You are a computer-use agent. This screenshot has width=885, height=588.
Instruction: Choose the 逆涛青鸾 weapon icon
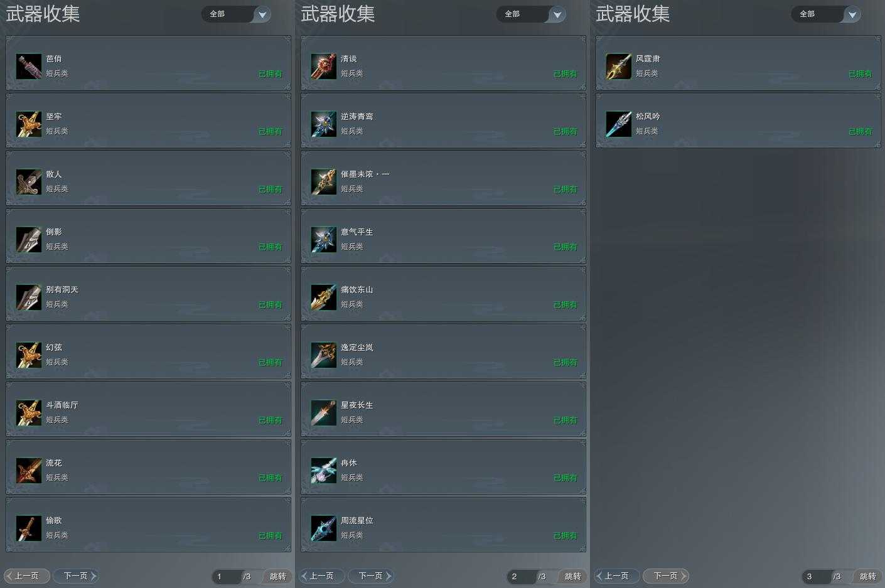click(x=324, y=124)
